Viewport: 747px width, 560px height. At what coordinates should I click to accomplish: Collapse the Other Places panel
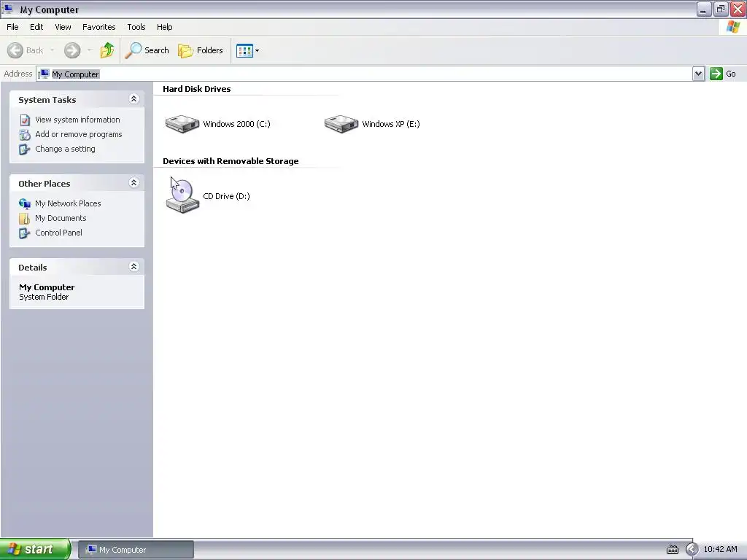pyautogui.click(x=134, y=182)
